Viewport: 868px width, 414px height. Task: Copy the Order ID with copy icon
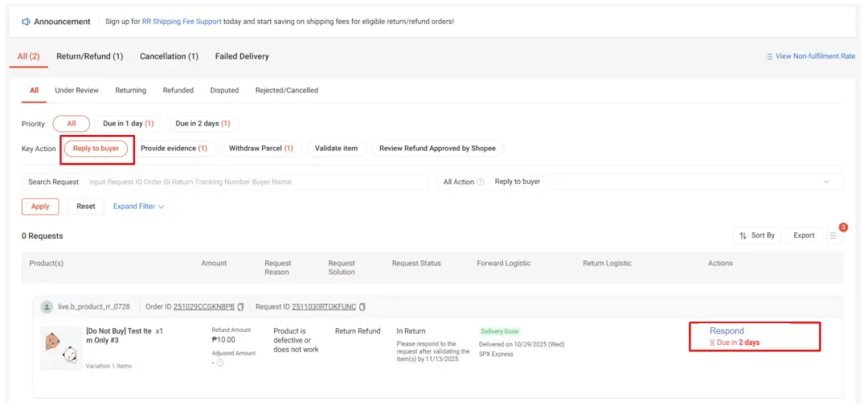click(241, 307)
